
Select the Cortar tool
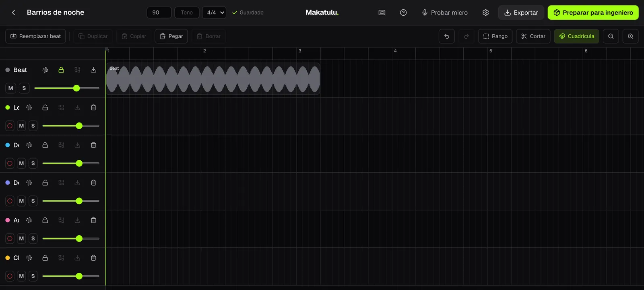click(533, 36)
